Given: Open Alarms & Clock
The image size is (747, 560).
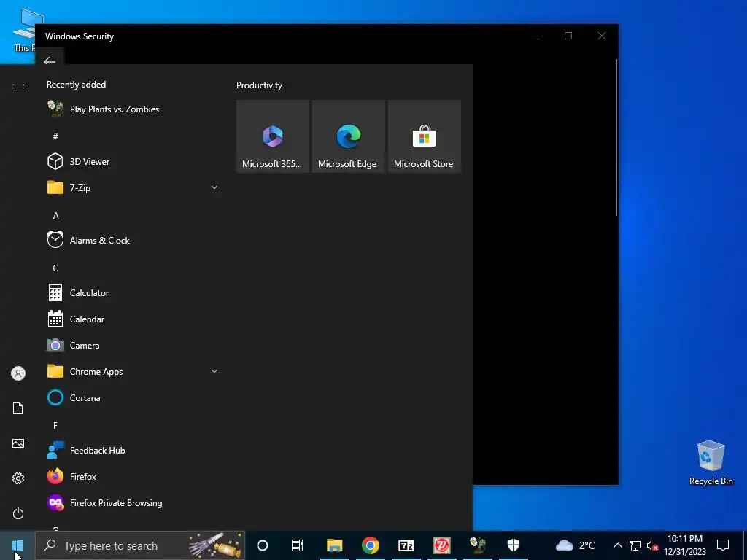Looking at the screenshot, I should [133, 241].
